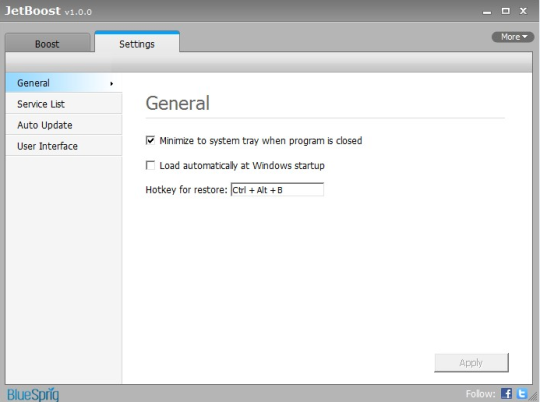The height and width of the screenshot is (402, 540).
Task: Click the 'Follow:' label
Action: tap(480, 394)
